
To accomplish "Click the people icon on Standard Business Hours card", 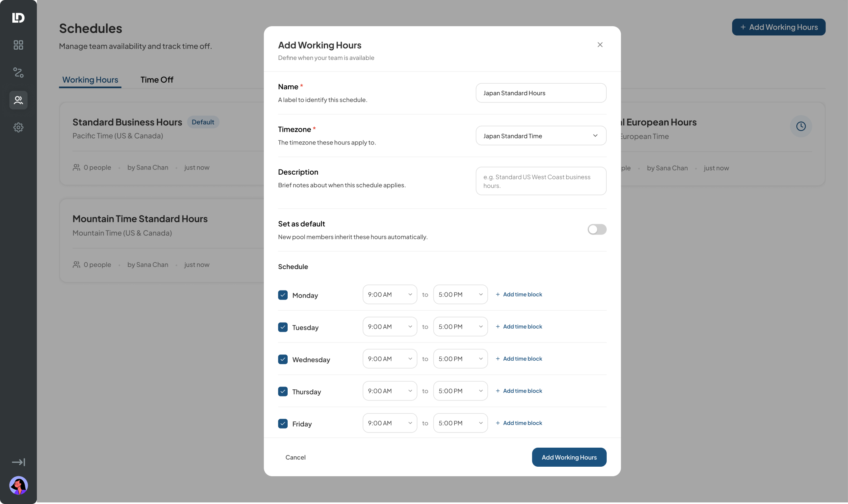I will [x=77, y=167].
